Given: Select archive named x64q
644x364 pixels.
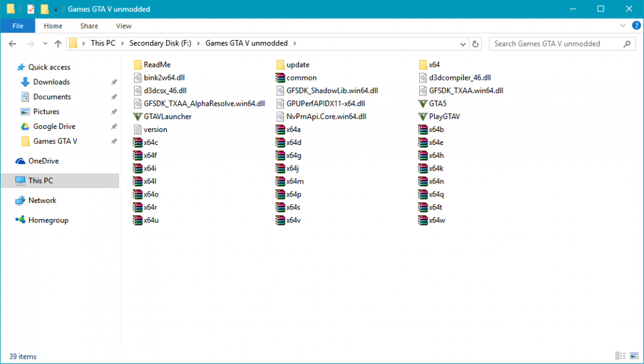Looking at the screenshot, I should (436, 195).
